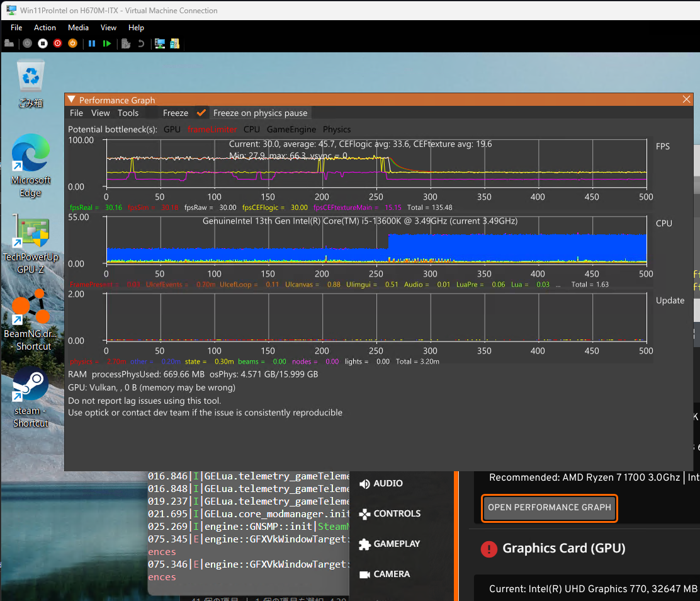Click the beams legend entry in Update graph
Viewport: 700px width, 601px height.
[262, 362]
